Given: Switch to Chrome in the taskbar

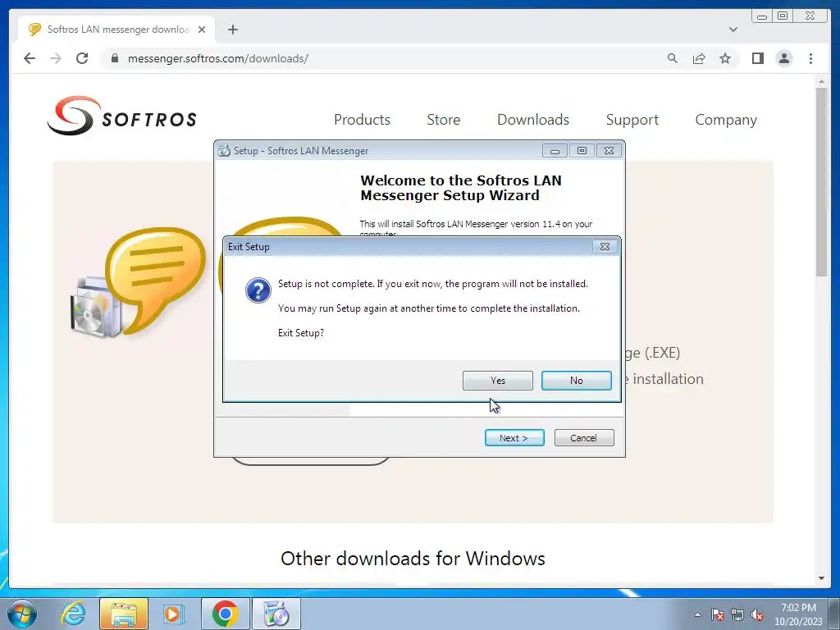Looking at the screenshot, I should pyautogui.click(x=225, y=614).
